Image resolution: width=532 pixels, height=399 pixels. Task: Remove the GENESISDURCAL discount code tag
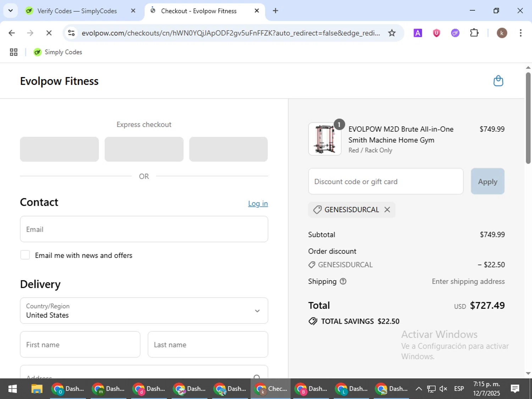(387, 210)
